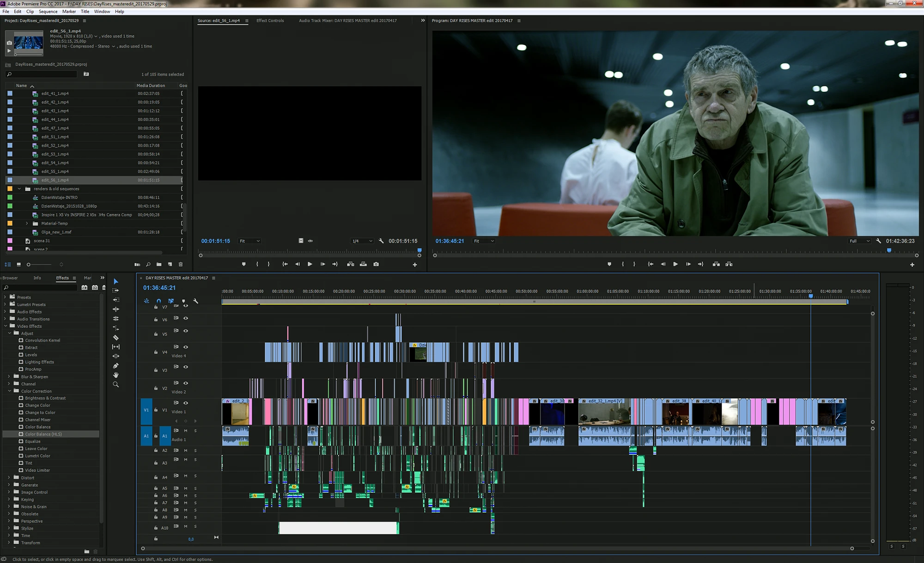Open Source playback resolution 1/4 dropdown
Viewport: 924px width, 563px height.
(x=362, y=241)
